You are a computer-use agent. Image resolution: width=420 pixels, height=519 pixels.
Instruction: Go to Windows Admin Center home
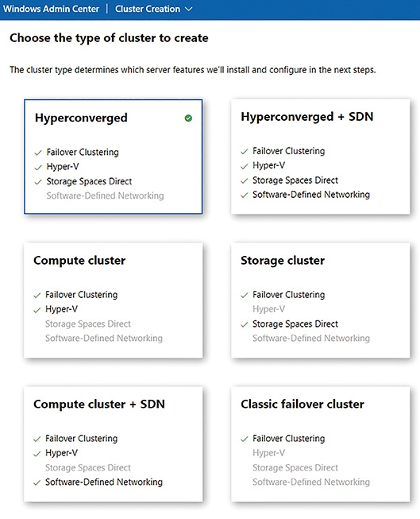(51, 9)
